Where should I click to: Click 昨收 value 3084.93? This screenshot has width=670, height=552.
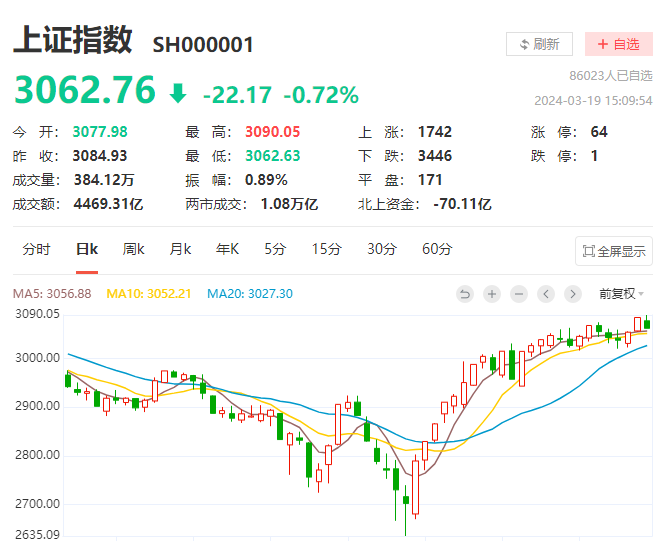(100, 156)
